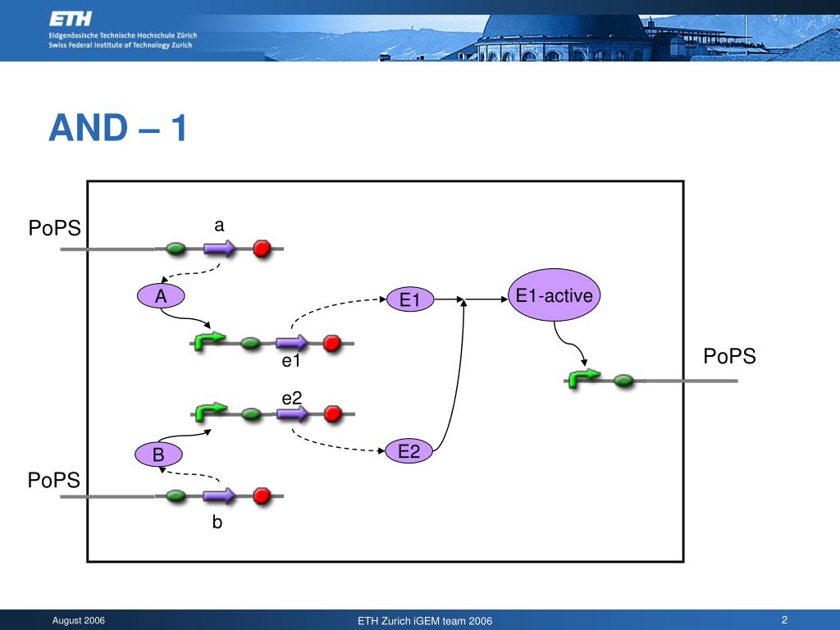This screenshot has width=840, height=630.
Task: Click the red terminator on gene b
Action: click(x=262, y=496)
